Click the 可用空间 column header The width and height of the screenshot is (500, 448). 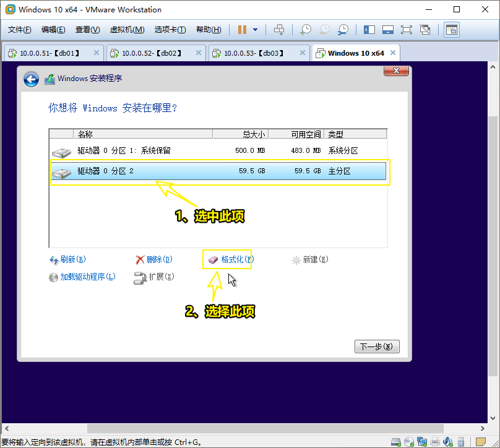pyautogui.click(x=296, y=134)
